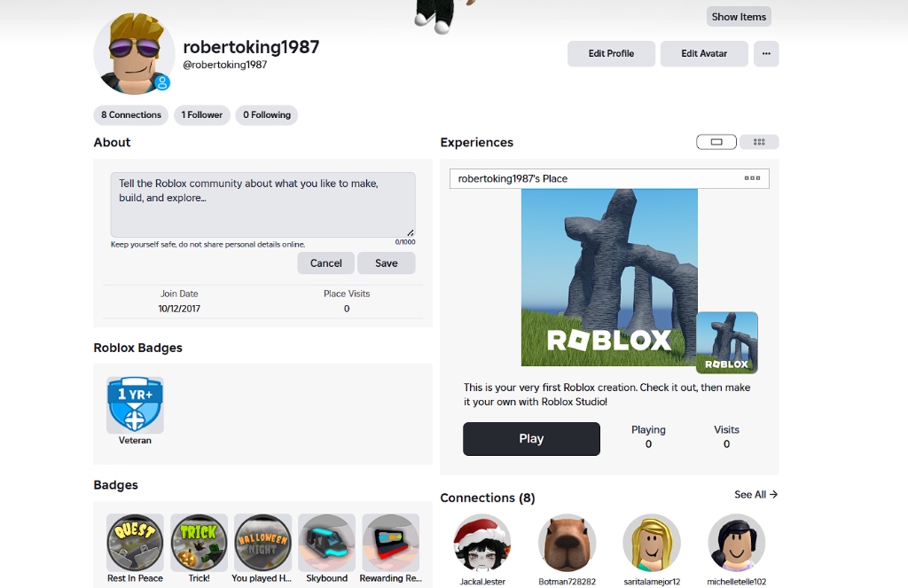This screenshot has height=588, width=908.
Task: Switch Experiences to slideshow view
Action: coord(716,142)
